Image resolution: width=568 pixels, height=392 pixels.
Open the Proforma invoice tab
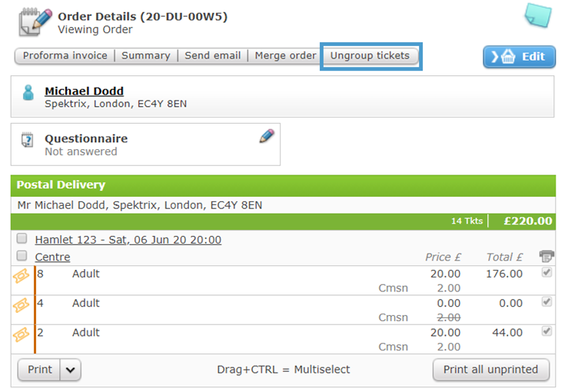click(x=65, y=56)
